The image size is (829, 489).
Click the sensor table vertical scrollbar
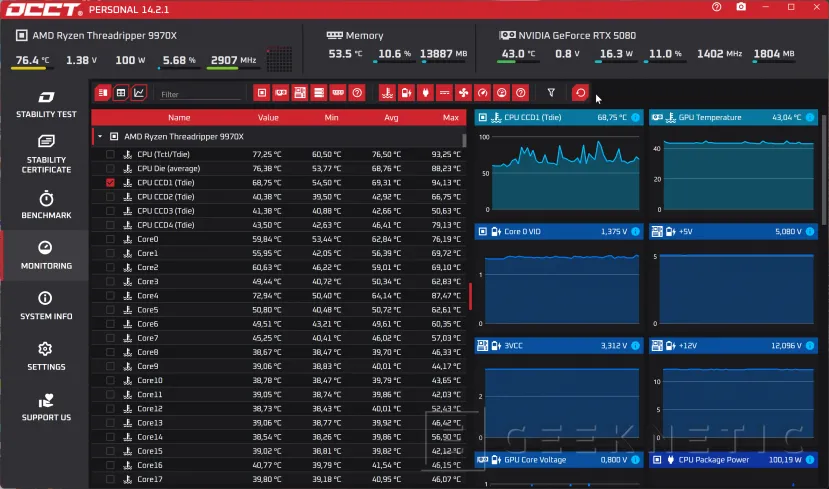coord(464,141)
